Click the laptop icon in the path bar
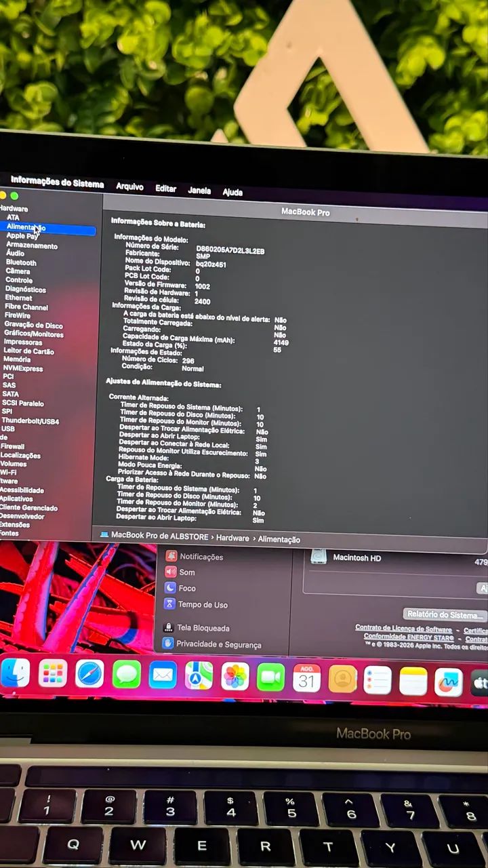This screenshot has width=488, height=868. (104, 535)
